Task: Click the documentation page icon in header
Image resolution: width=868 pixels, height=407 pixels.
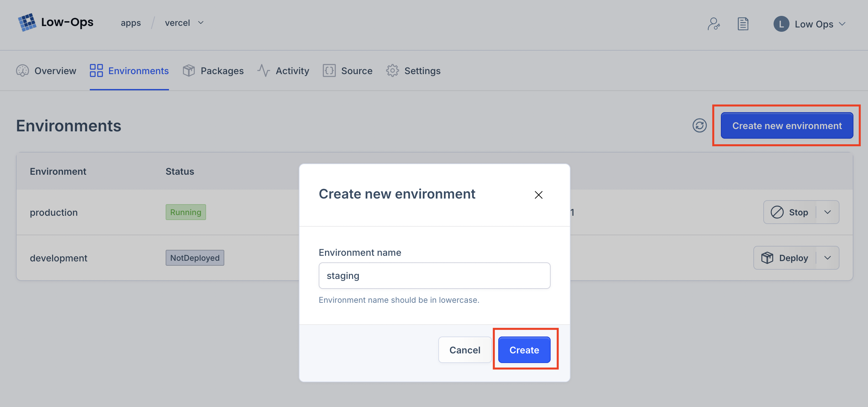Action: coord(743,24)
